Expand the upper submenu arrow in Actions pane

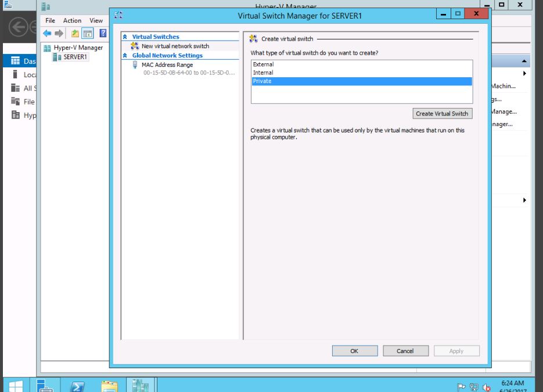tap(524, 73)
